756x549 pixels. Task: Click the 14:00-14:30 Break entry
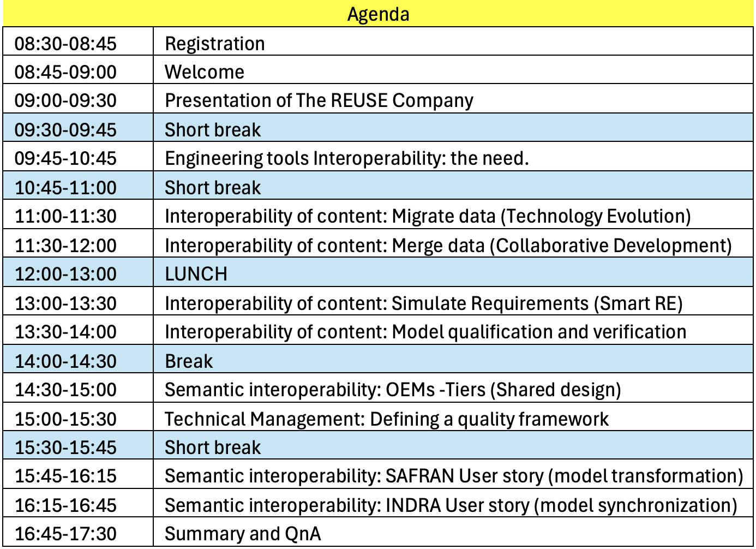(x=189, y=361)
